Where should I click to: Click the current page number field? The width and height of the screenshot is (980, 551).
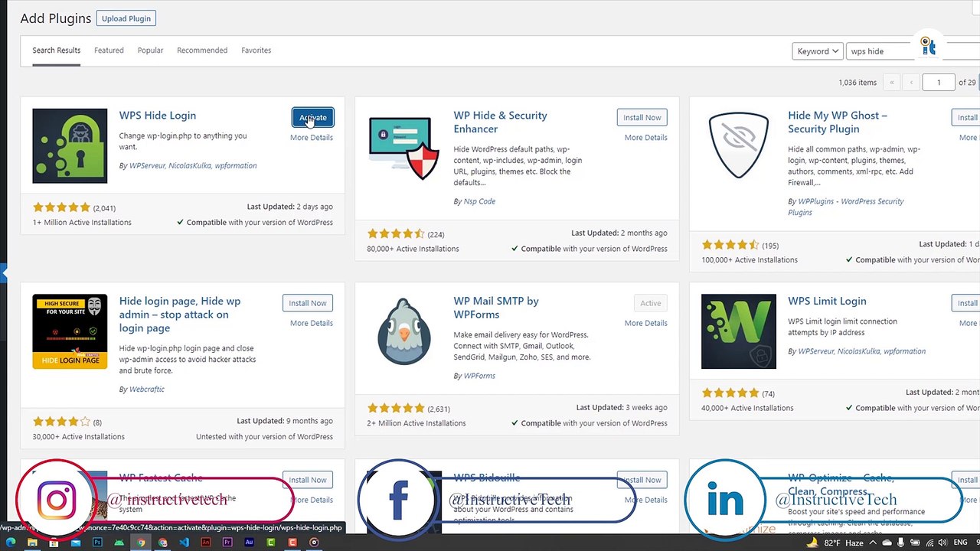(939, 82)
